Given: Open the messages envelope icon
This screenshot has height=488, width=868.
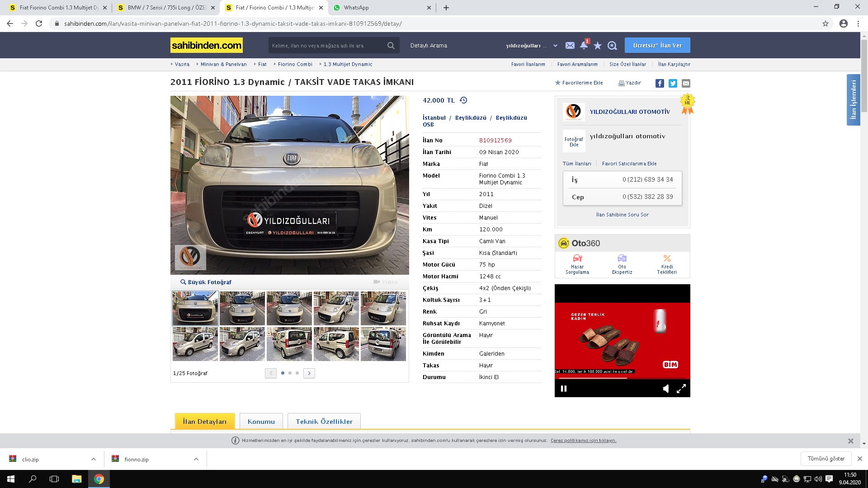Looking at the screenshot, I should 570,46.
